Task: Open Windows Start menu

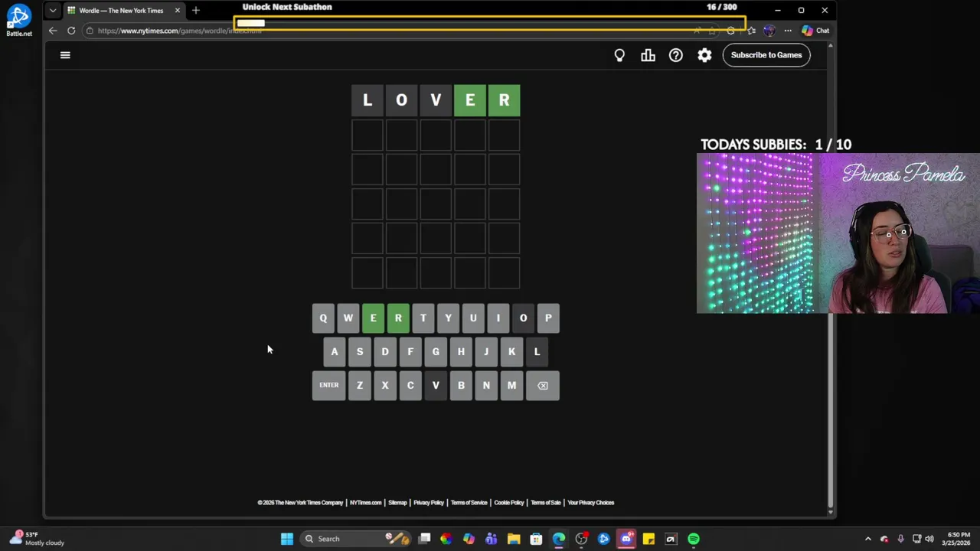Action: point(286,539)
